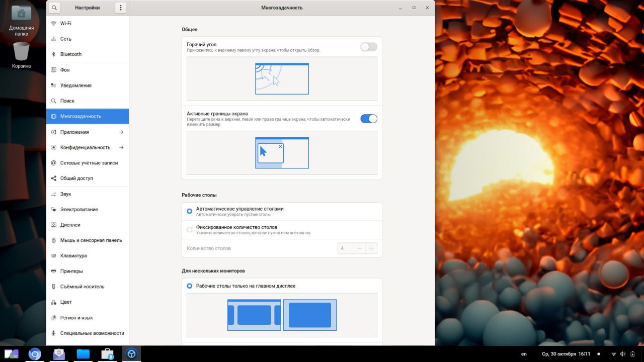The image size is (644, 362).
Task: Expand the Приложения submenu arrow
Action: click(121, 132)
